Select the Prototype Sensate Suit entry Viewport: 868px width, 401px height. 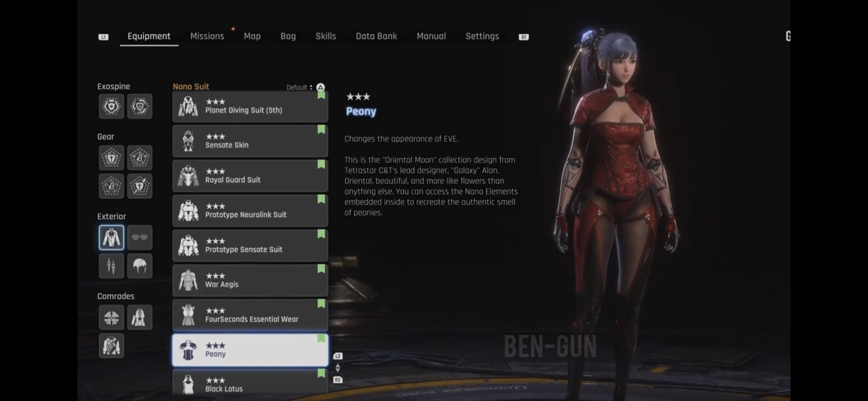(250, 245)
